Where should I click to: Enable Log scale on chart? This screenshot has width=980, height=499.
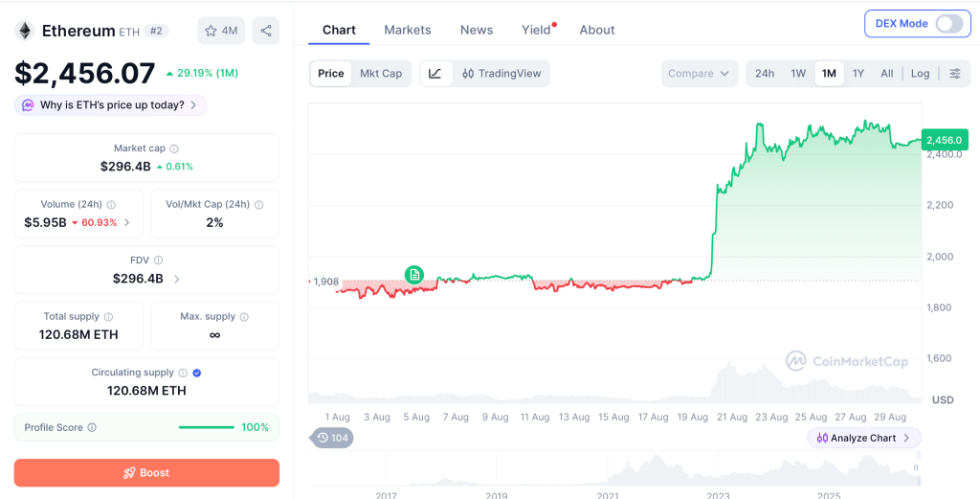[x=920, y=73]
